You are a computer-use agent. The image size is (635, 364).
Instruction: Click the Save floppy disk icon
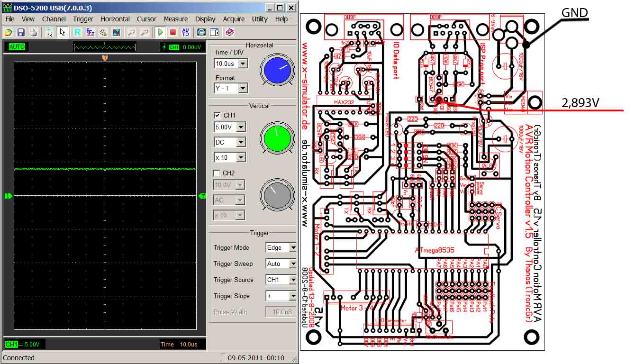(20, 32)
